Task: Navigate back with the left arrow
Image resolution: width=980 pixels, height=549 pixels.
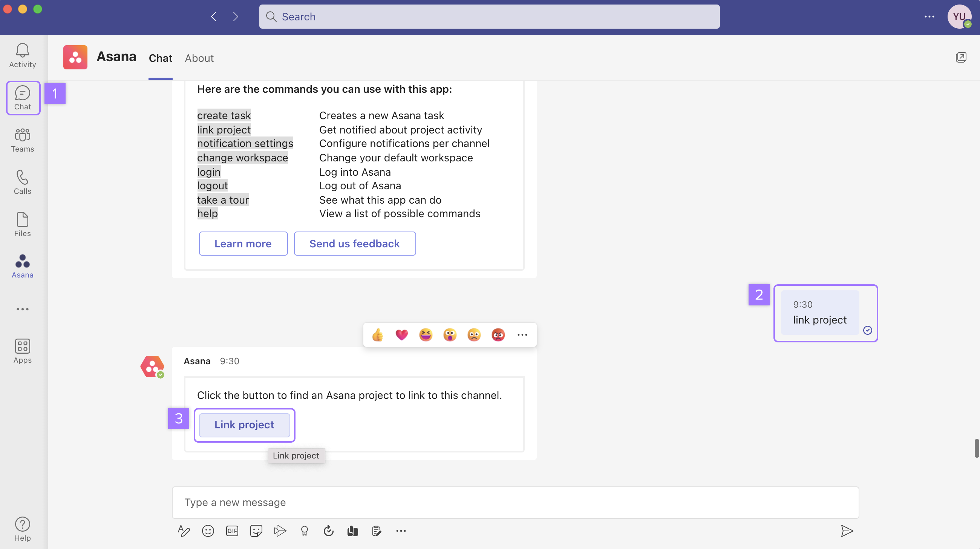Action: 214,17
